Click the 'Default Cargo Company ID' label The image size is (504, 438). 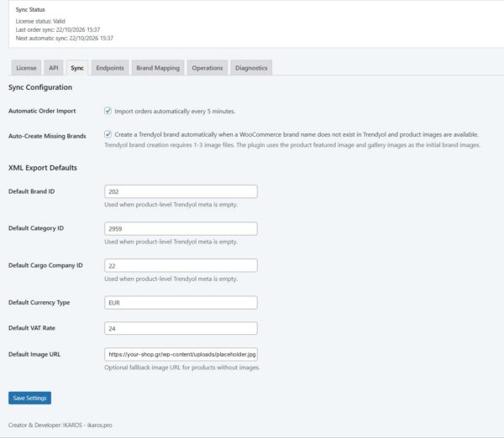pos(45,265)
